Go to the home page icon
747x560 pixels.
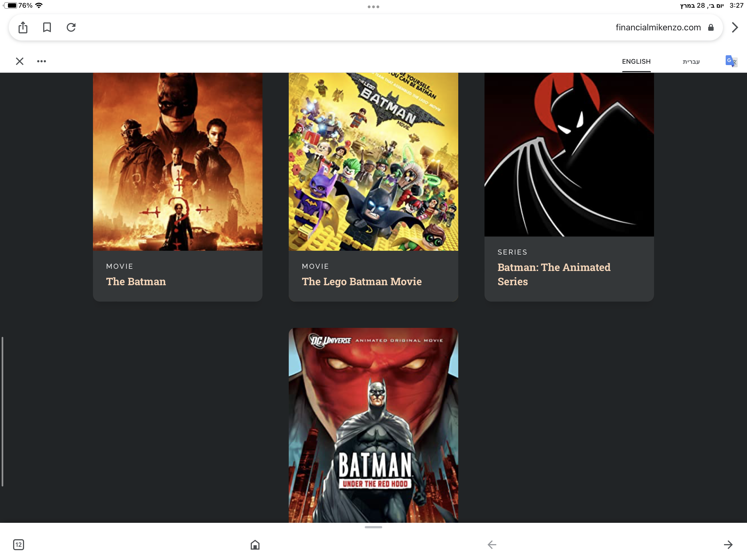(x=255, y=544)
